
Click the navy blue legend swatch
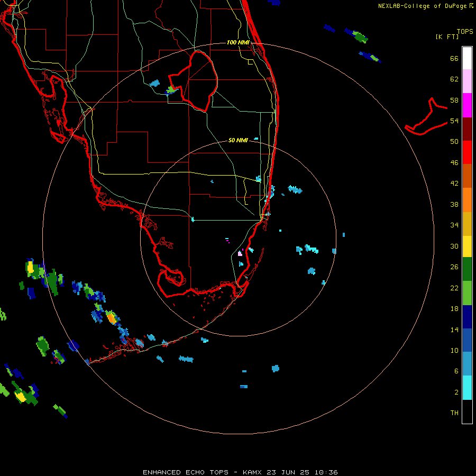(x=467, y=317)
